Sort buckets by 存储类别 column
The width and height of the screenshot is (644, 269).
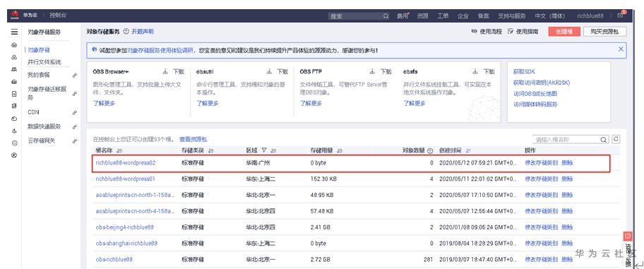click(x=211, y=150)
